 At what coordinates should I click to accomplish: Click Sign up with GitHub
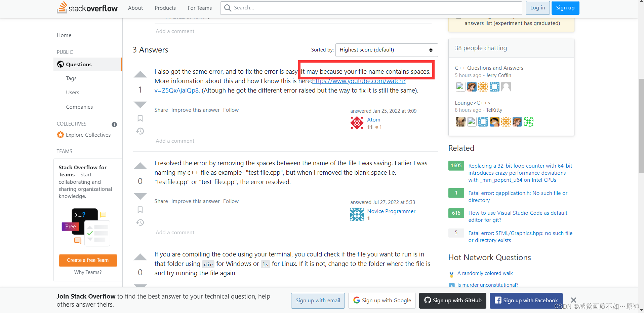[x=452, y=300]
